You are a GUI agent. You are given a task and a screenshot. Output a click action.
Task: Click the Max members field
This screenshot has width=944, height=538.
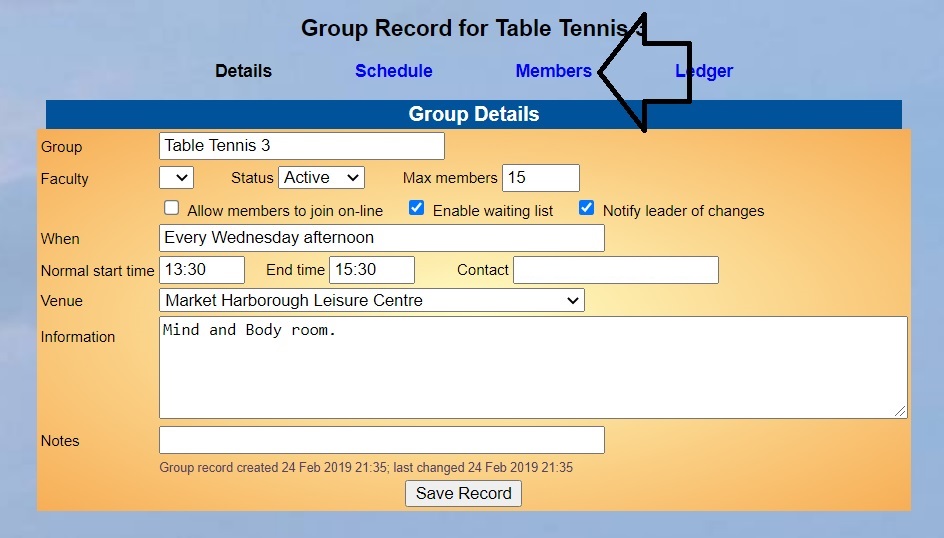[540, 178]
